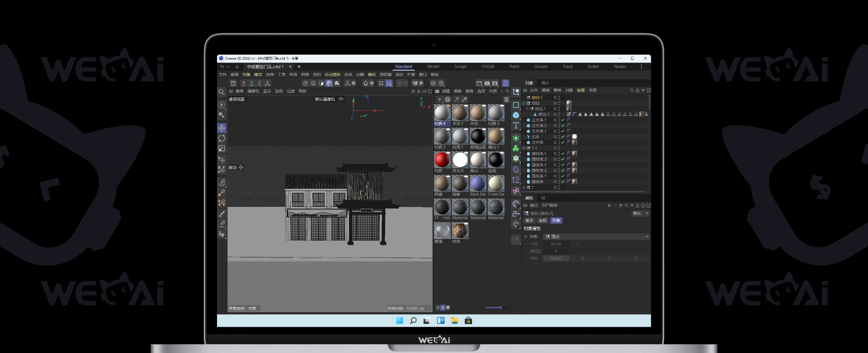Open the 标签 menu in Object Manager
Image resolution: width=868 pixels, height=353 pixels.
pos(581,91)
